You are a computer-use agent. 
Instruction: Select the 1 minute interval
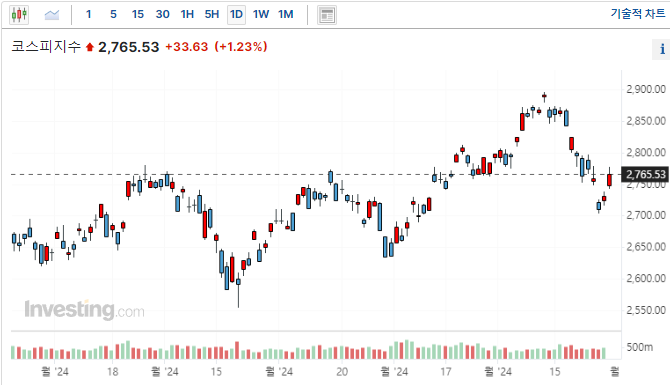tap(88, 15)
